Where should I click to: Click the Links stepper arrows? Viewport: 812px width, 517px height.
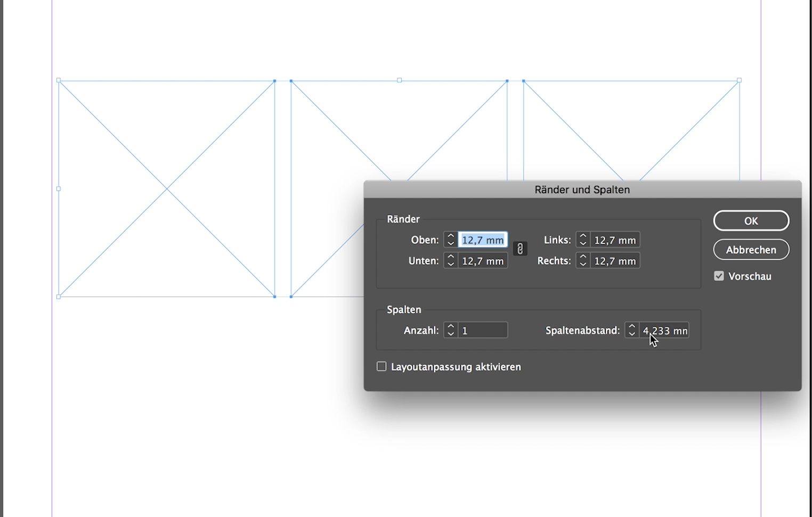[x=583, y=240]
